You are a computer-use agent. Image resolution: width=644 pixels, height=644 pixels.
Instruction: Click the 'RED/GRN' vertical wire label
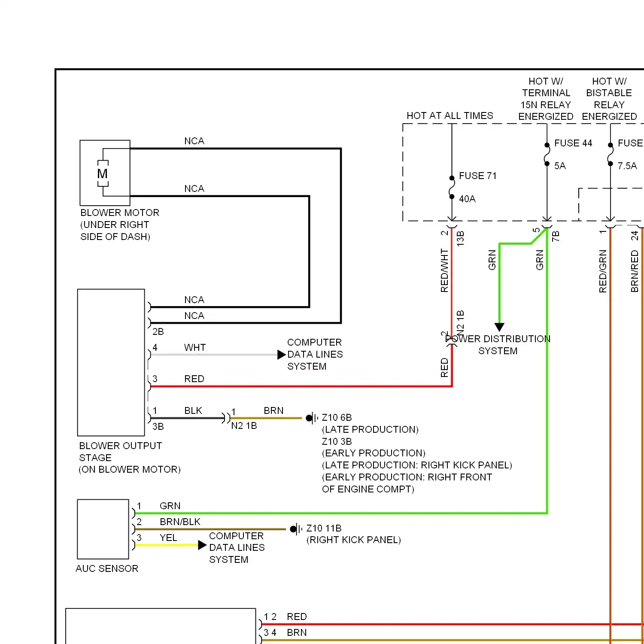click(x=603, y=271)
